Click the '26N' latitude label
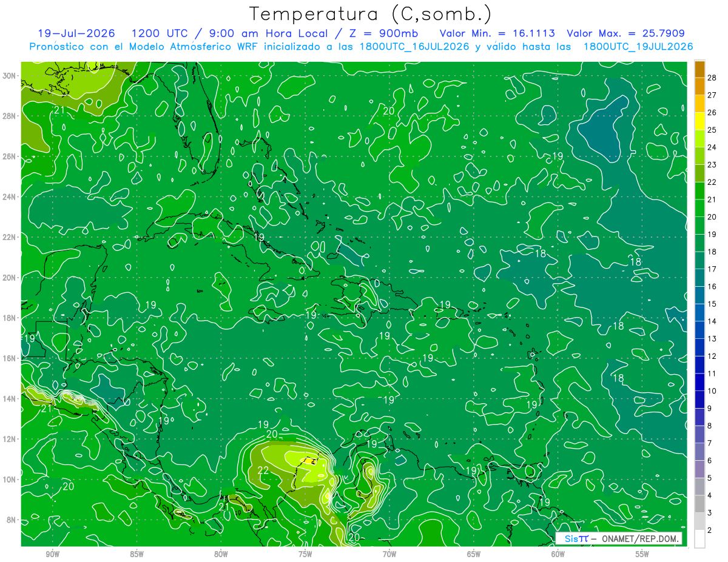 point(10,156)
